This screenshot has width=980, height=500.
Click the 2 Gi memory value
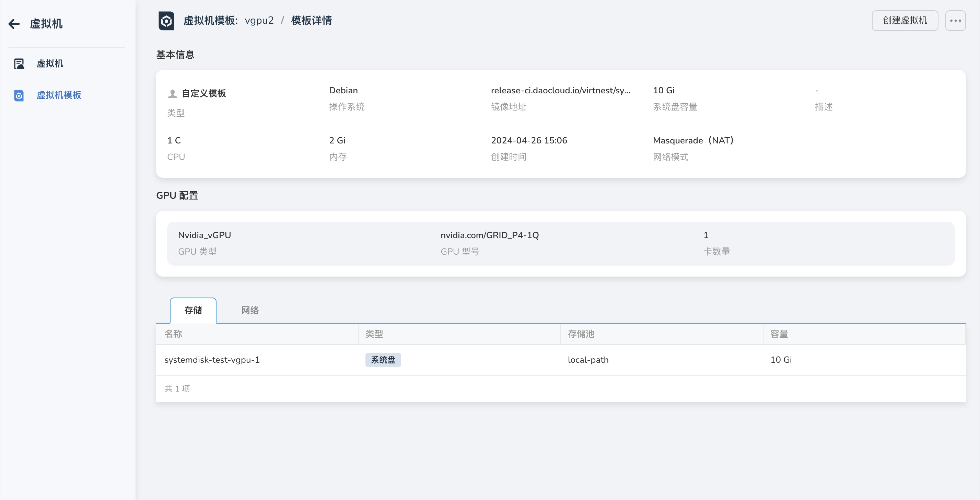[x=337, y=140]
